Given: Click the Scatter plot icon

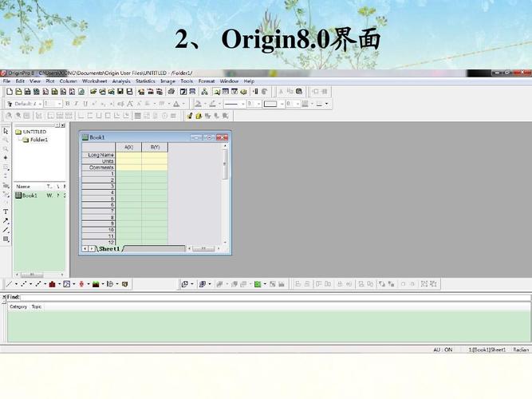Looking at the screenshot, I should [23, 284].
